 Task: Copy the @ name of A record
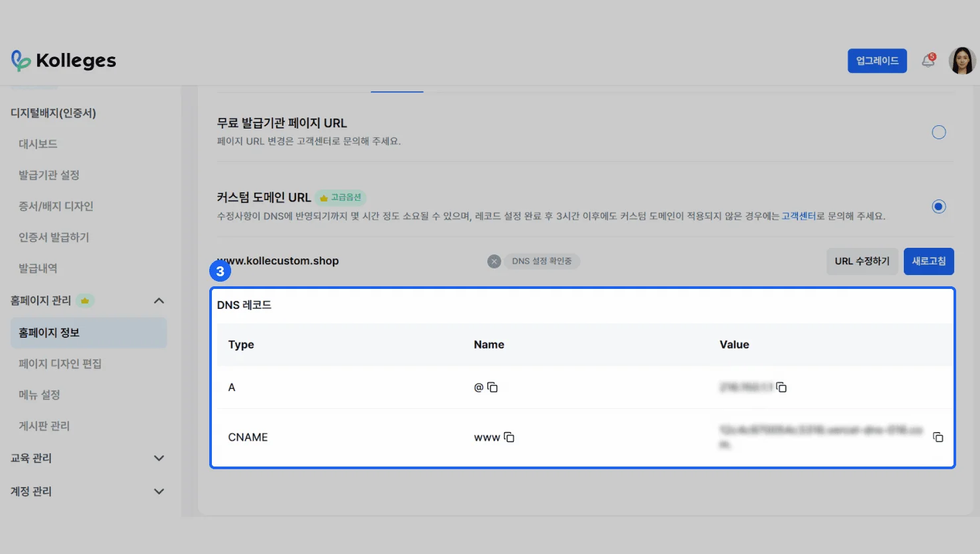coord(493,388)
